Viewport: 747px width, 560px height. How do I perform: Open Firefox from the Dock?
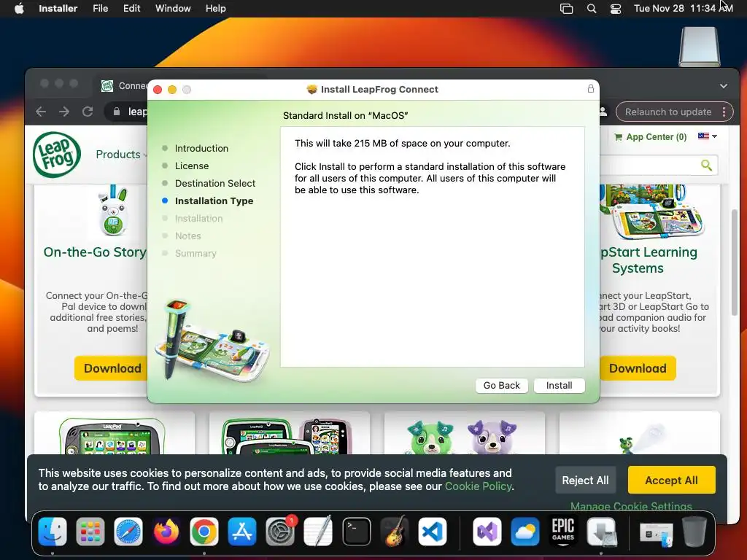tap(166, 532)
